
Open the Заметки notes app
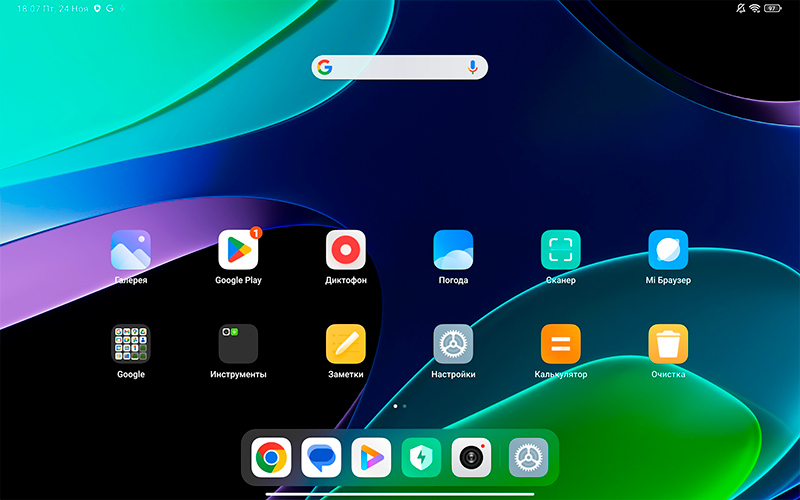point(346,344)
